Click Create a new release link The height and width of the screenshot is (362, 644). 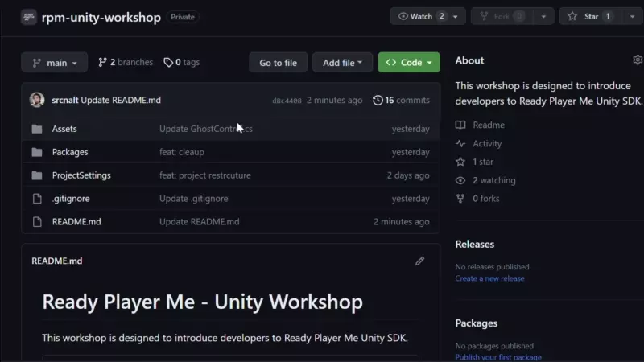click(489, 278)
